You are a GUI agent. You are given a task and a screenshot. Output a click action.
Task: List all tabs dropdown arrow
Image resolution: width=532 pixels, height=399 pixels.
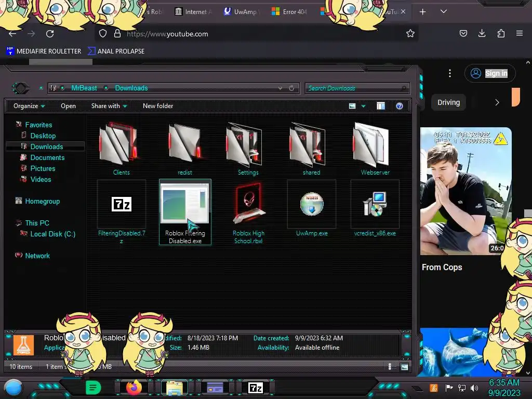point(444,11)
